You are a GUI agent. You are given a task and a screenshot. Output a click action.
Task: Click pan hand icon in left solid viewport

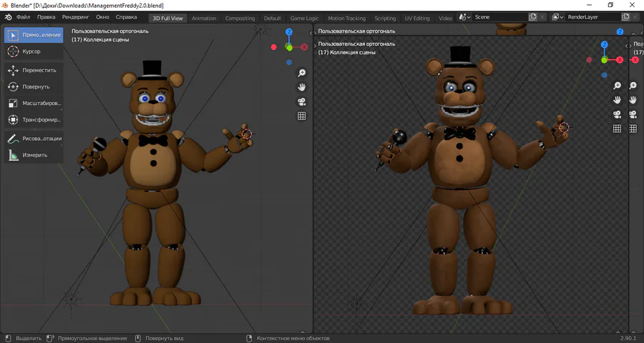point(301,87)
